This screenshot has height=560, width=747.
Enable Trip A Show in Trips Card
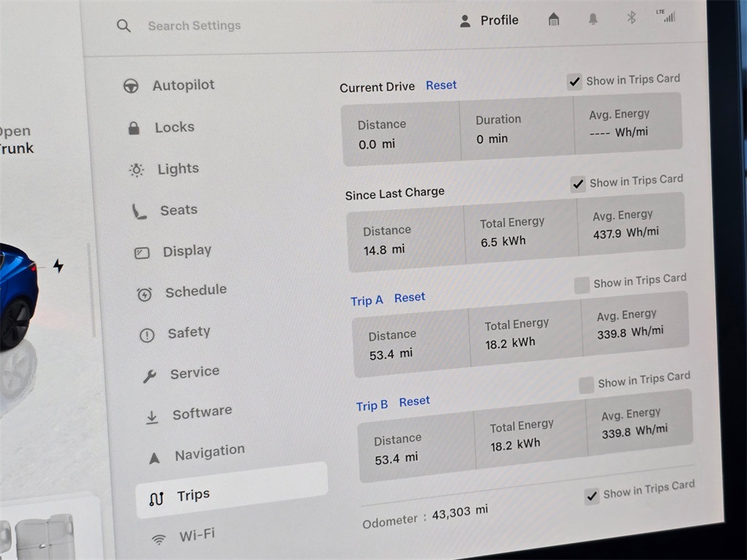581,285
